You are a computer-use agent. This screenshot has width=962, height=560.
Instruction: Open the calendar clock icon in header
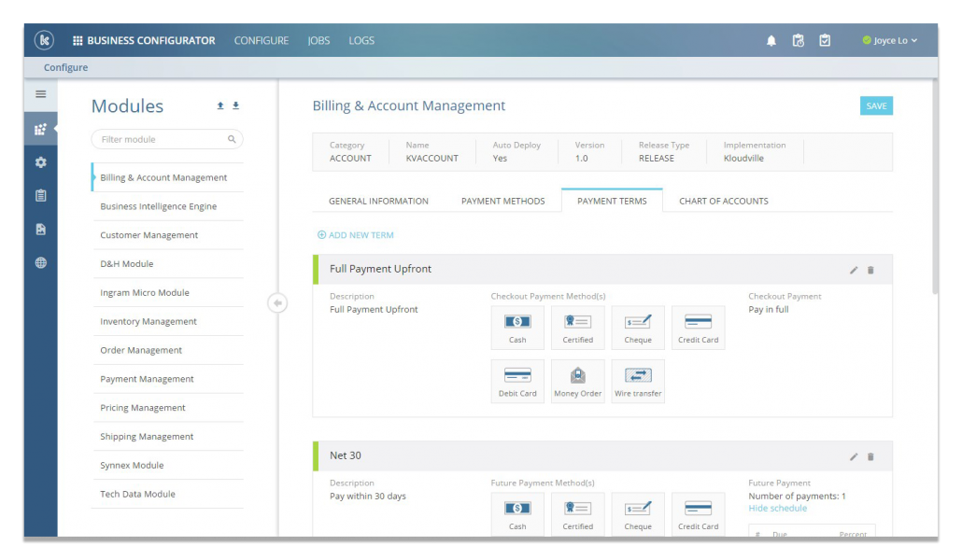[799, 40]
